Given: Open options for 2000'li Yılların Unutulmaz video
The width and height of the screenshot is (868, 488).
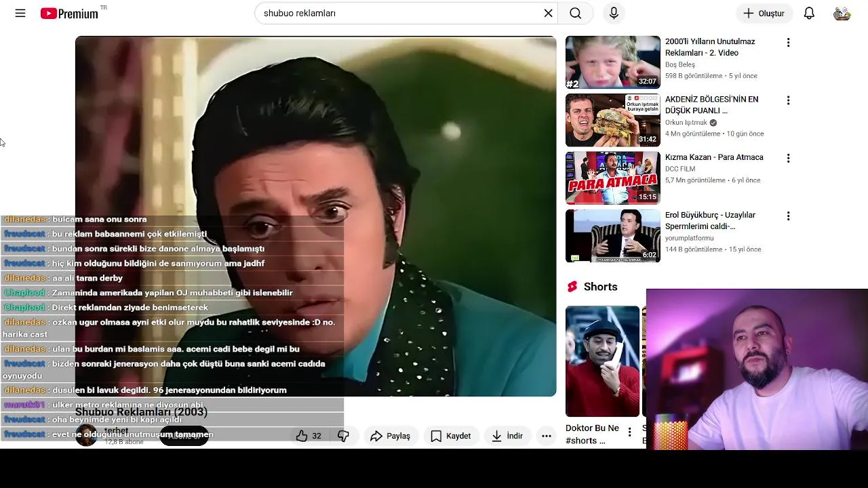Looking at the screenshot, I should click(x=788, y=43).
